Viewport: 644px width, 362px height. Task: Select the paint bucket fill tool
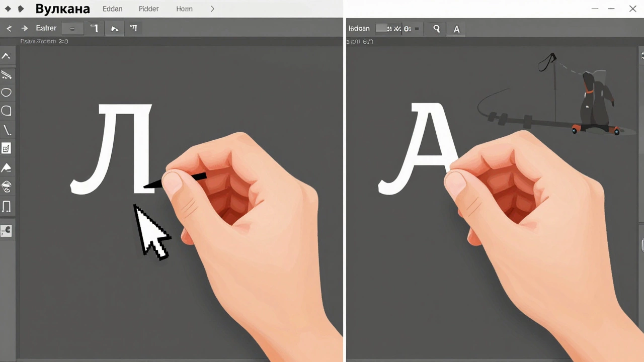[6, 187]
